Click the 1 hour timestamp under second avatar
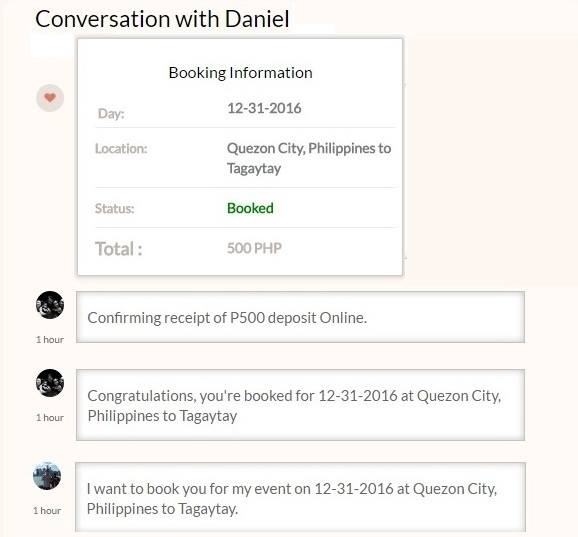The width and height of the screenshot is (578, 537). point(50,418)
